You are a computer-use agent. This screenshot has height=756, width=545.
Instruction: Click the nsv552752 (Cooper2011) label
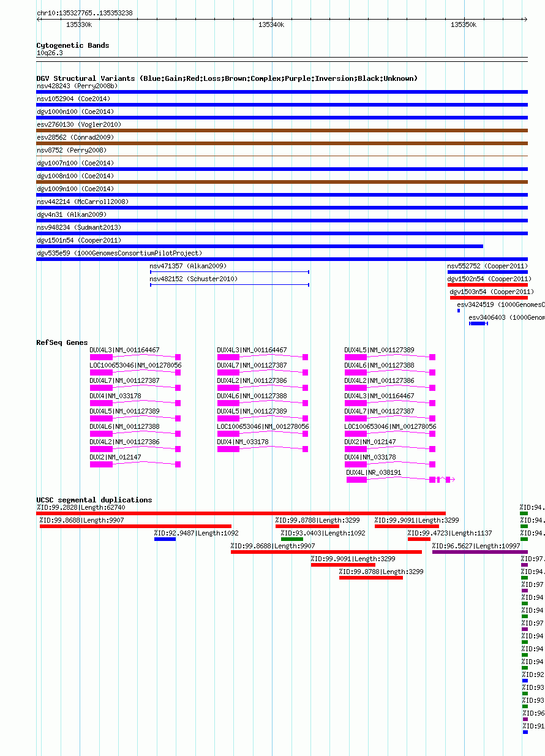[487, 266]
